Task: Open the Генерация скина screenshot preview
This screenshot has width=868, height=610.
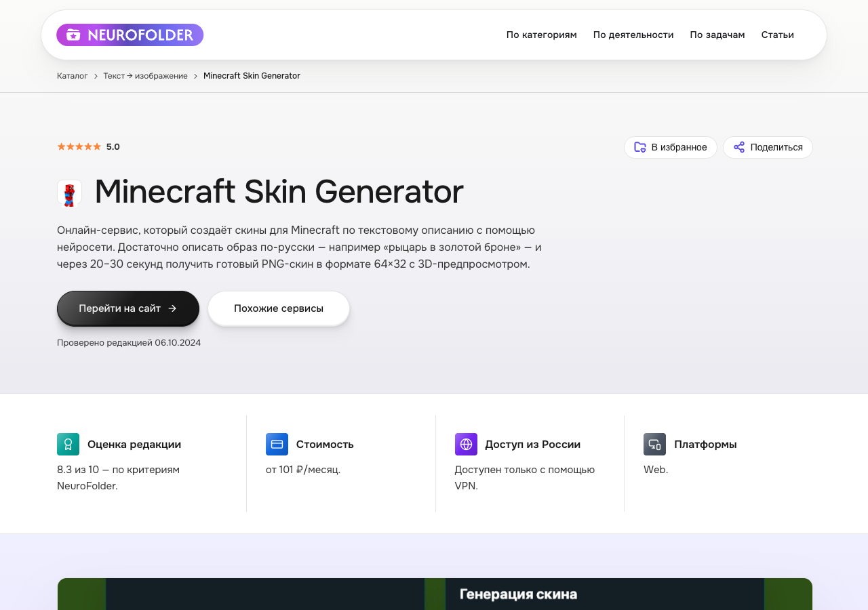Action: (435, 594)
